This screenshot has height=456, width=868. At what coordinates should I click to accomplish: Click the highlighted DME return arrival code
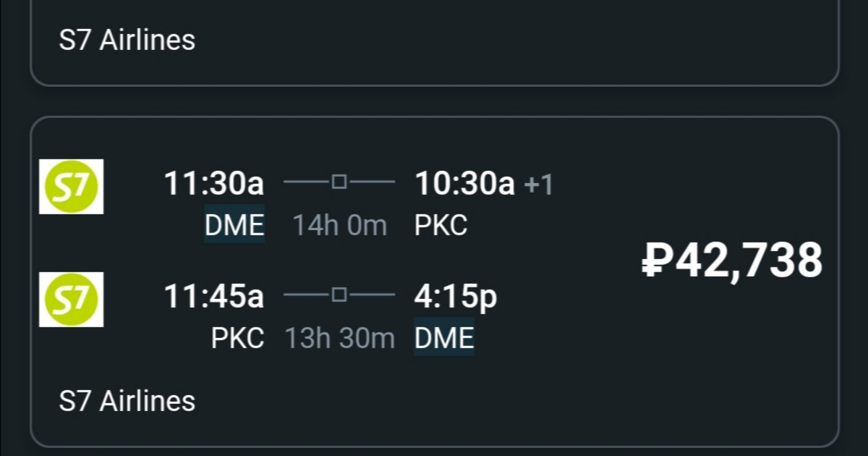444,338
